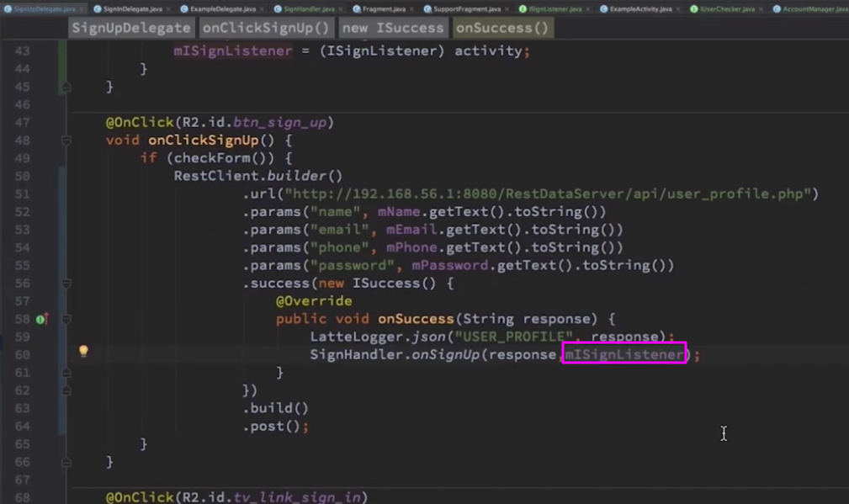Screen dimensions: 849x504
Task: Click mPassword field reference
Action: click(450, 265)
